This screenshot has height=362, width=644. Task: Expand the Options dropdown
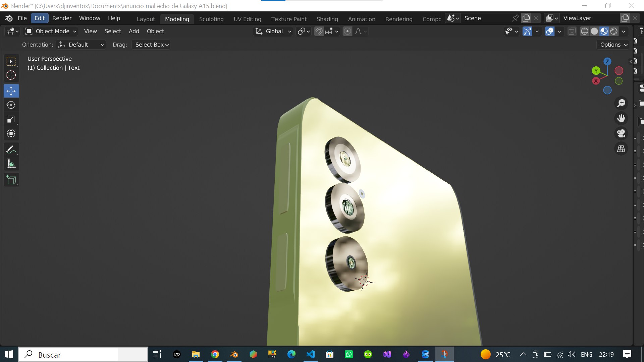click(x=613, y=45)
